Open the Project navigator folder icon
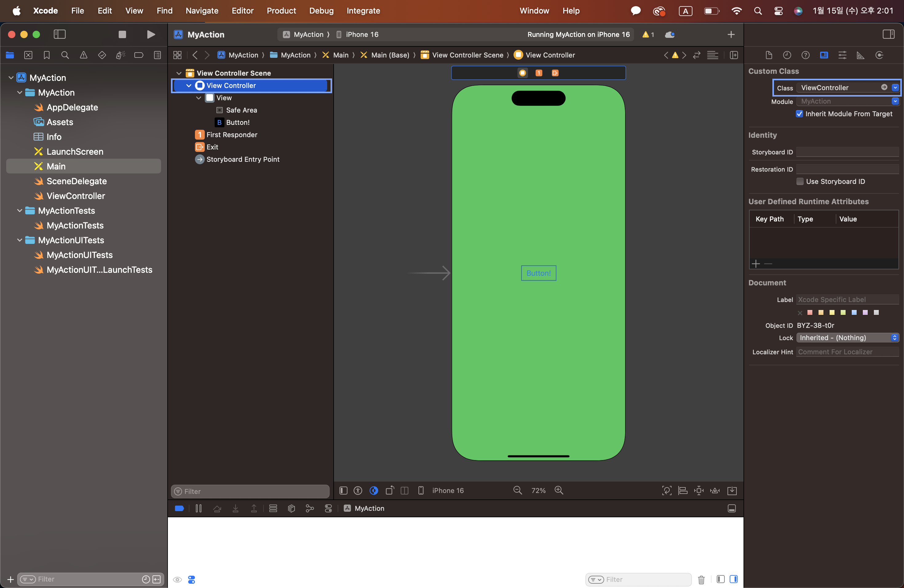Viewport: 904px width, 588px height. point(10,55)
